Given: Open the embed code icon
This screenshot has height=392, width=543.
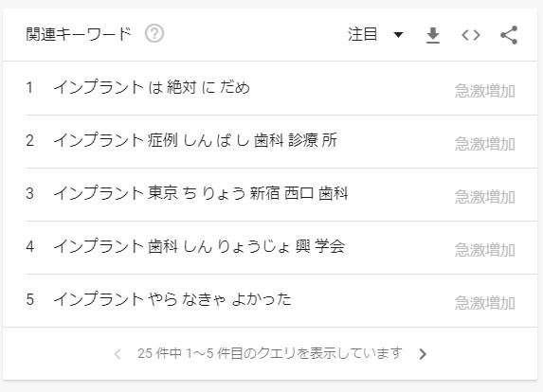Looking at the screenshot, I should click(471, 35).
